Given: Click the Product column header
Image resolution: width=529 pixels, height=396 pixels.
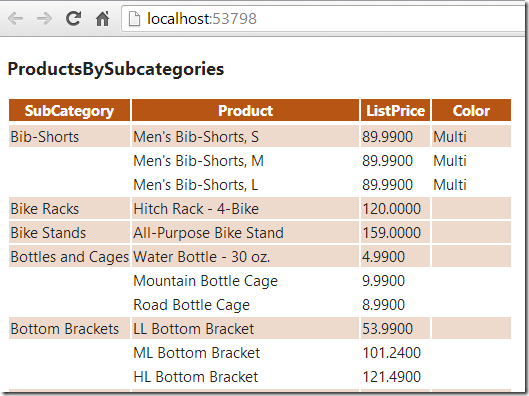Looking at the screenshot, I should point(245,110).
